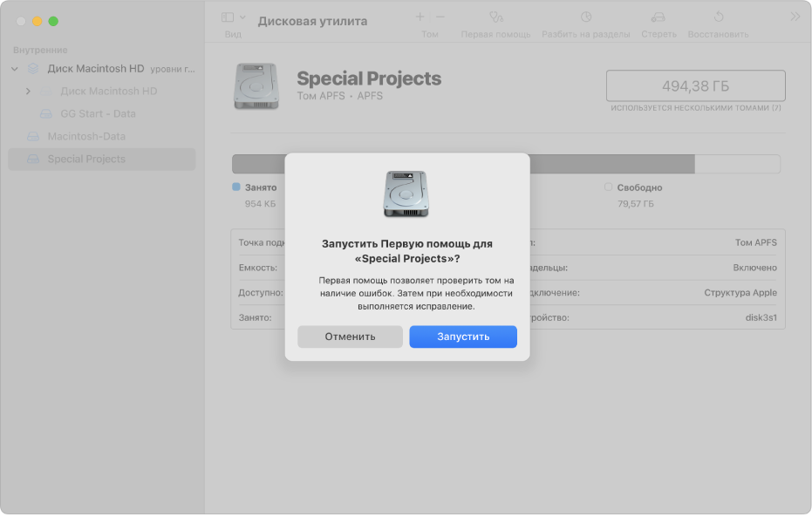
Task: Click the disk3s1 device value
Action: point(761,317)
